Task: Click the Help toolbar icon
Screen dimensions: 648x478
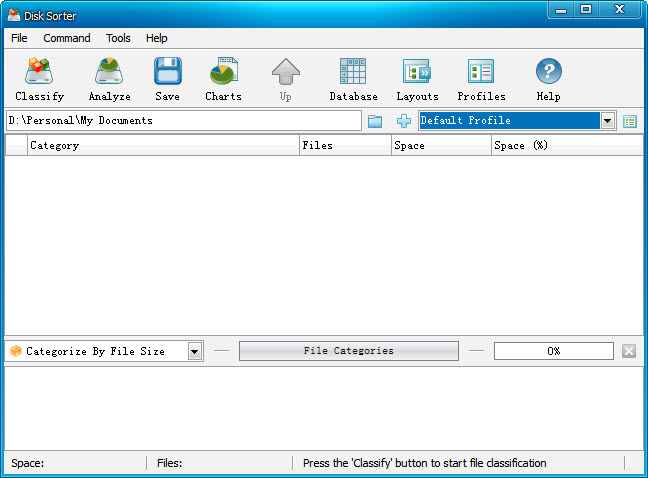Action: (548, 79)
